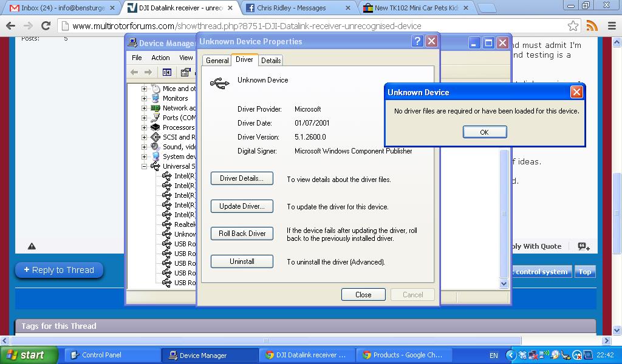Open the File menu in Device Manager
This screenshot has height=364, width=622.
coord(137,58)
